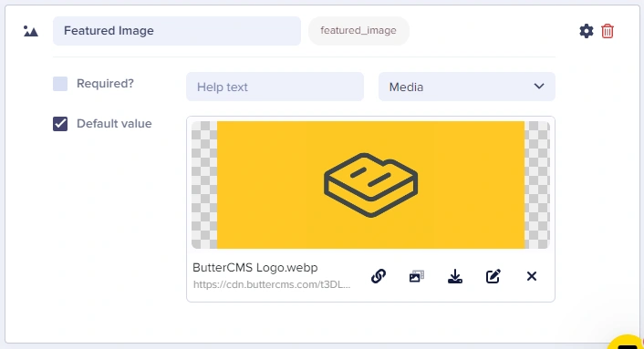Click the ButterCMS Logo.webp file name
Screen dimensions: 644x349
(x=255, y=267)
